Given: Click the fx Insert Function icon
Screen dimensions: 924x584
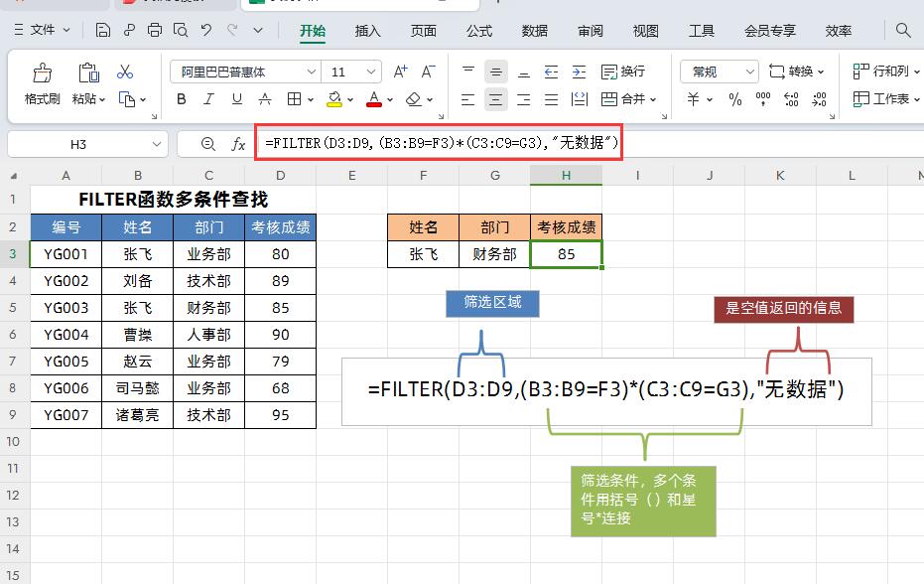Looking at the screenshot, I should (x=238, y=144).
